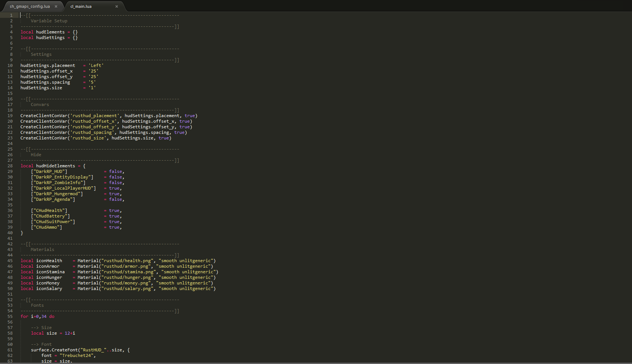Click the 'iconStamina' variable name

click(x=50, y=272)
